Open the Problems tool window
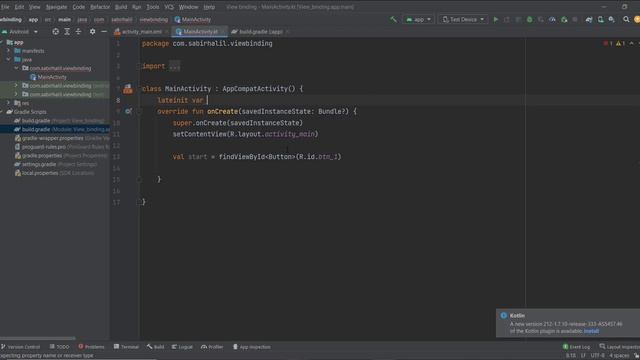 [91, 347]
